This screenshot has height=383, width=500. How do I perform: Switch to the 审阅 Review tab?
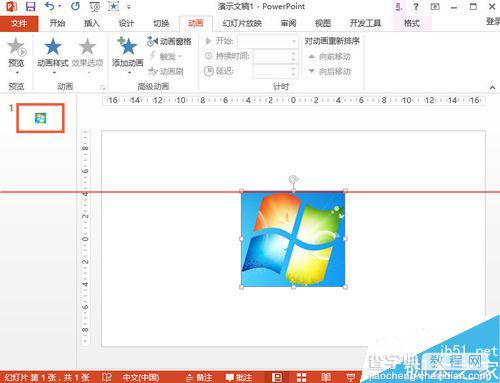pos(288,23)
